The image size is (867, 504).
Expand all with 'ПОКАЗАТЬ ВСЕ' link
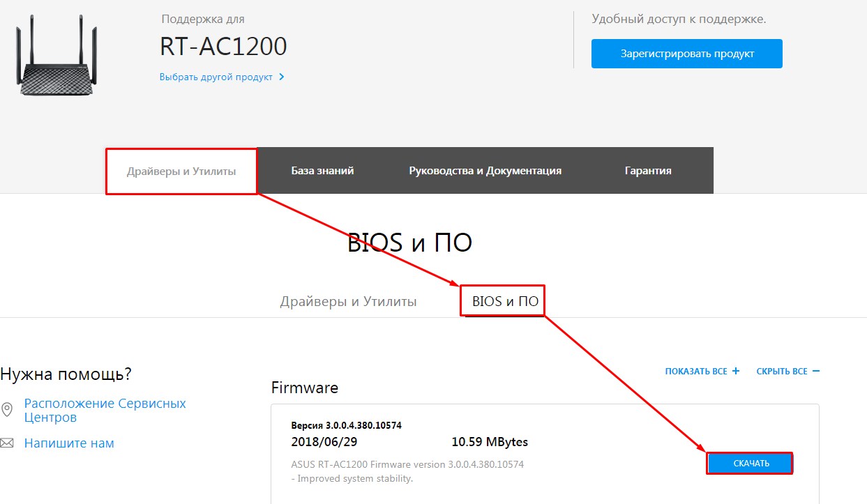click(x=702, y=372)
